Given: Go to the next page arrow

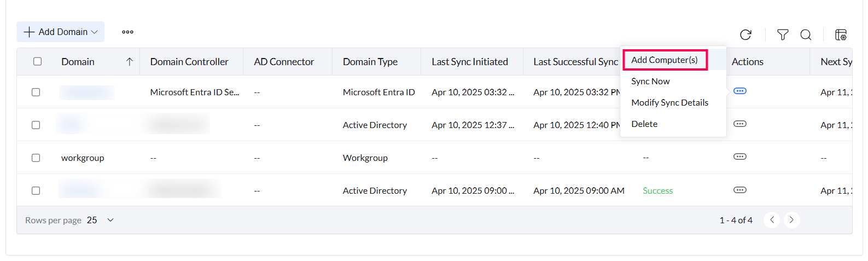Looking at the screenshot, I should [791, 220].
